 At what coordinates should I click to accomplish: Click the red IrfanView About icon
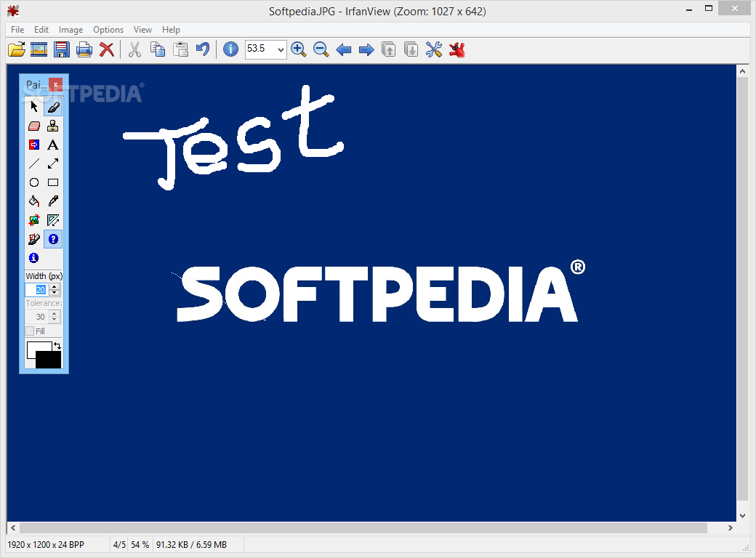(457, 49)
